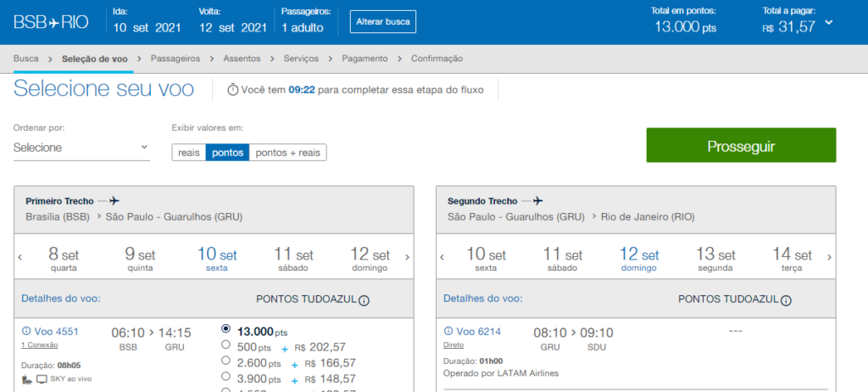Viewport: 868px width, 392px height.
Task: Select 10 set sexta in Primeiro Trecho
Action: point(217,260)
